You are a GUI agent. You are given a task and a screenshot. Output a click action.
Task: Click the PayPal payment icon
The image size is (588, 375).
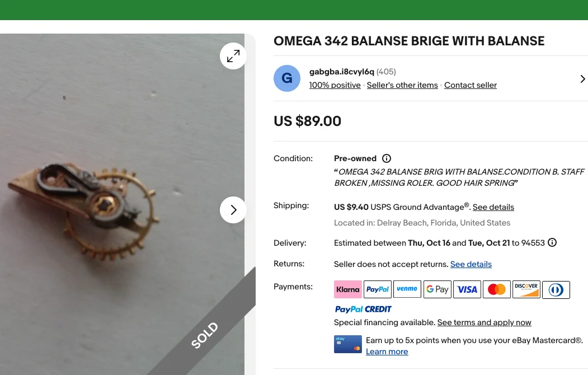(378, 289)
